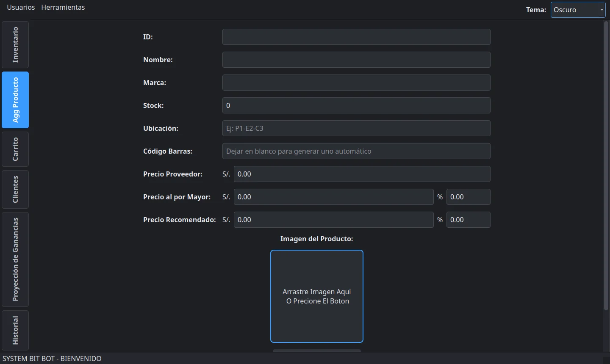Click the "Imagen del Producto:" label
The image size is (610, 364).
(316, 239)
